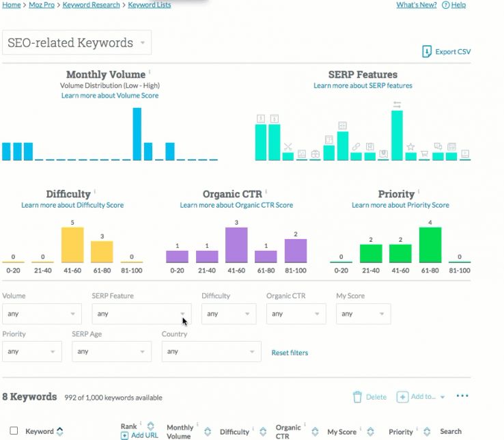Image resolution: width=504 pixels, height=440 pixels.
Task: Navigate to Moz Pro breadcrumb
Action: [x=41, y=5]
